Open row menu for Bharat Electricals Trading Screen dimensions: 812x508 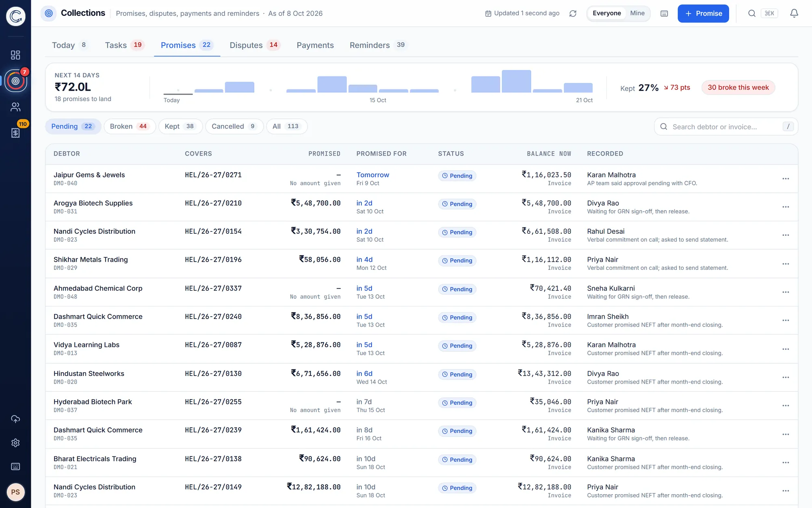786,462
